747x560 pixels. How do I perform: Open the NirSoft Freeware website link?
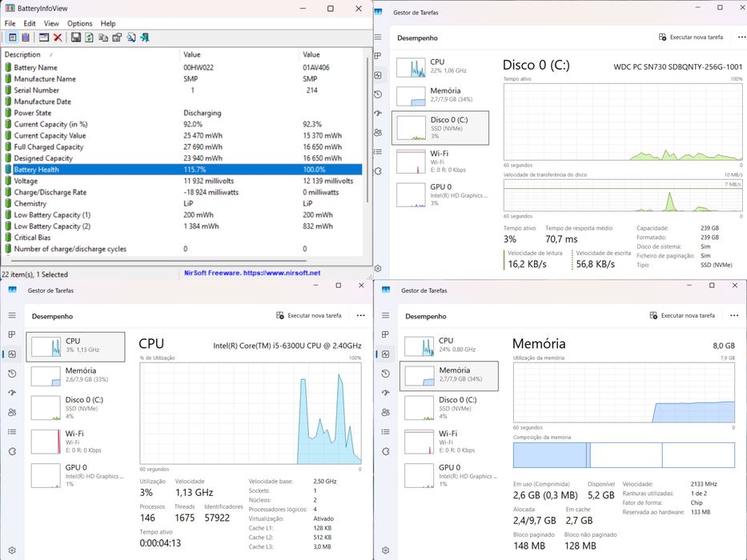pos(252,273)
